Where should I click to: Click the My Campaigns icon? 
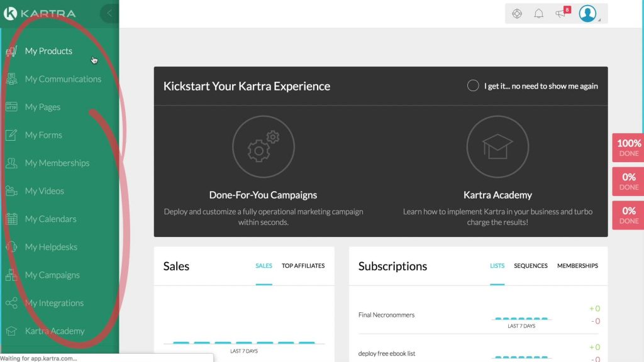[11, 275]
